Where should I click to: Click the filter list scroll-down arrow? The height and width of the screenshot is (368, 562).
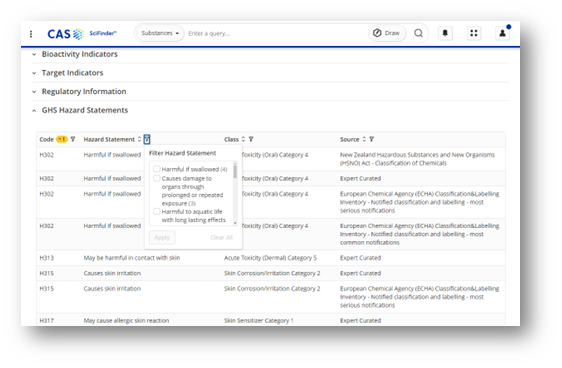235,223
